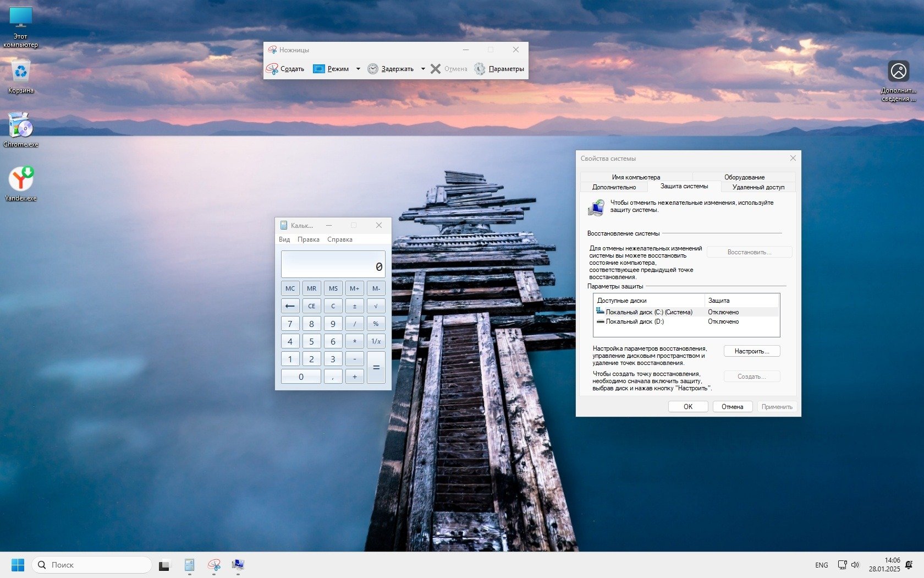Screen dimensions: 924x578
Task: Switch to the Удаленный доступ tab
Action: click(758, 187)
